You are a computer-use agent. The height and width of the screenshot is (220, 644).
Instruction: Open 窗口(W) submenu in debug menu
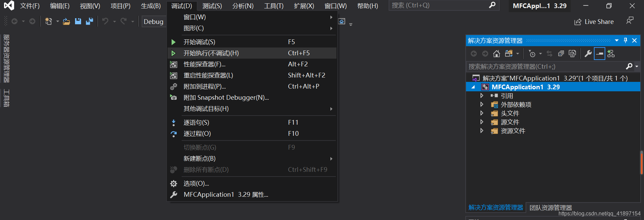pyautogui.click(x=252, y=17)
